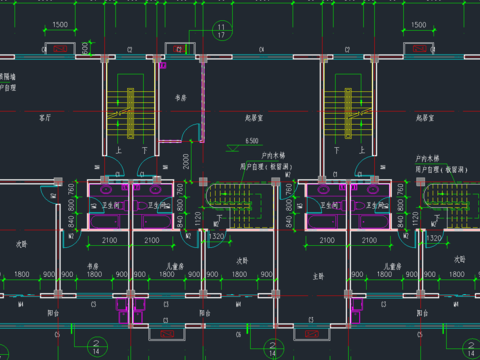Pick the magenta dashed partition wall of the study
The width and height of the screenshot is (480, 360).
point(203,102)
